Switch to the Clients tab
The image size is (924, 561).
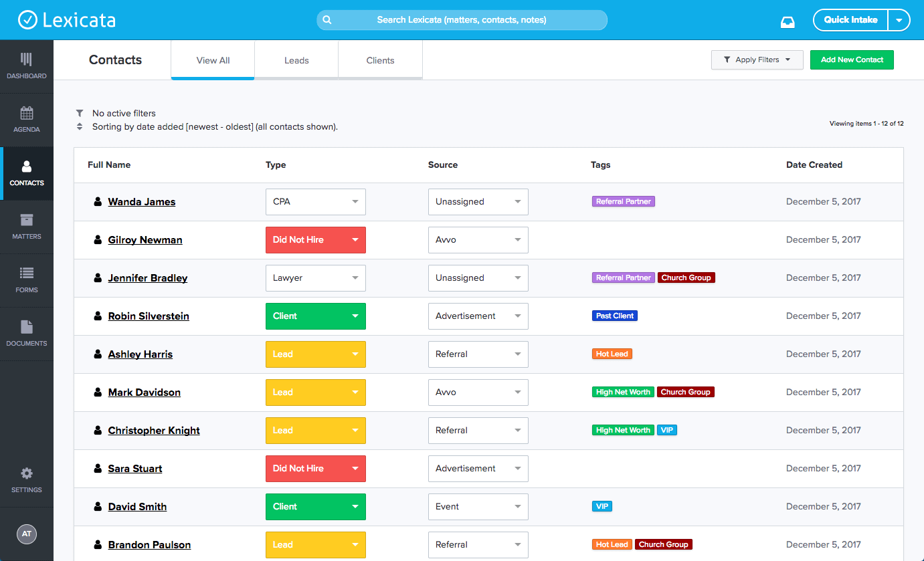[x=380, y=60]
